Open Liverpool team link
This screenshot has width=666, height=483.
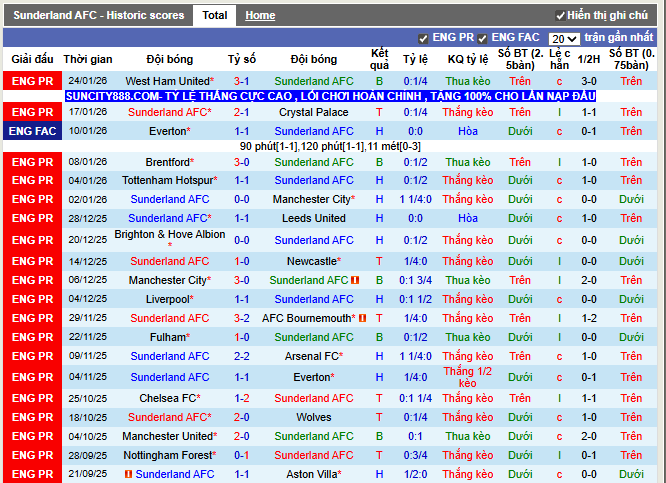(169, 299)
